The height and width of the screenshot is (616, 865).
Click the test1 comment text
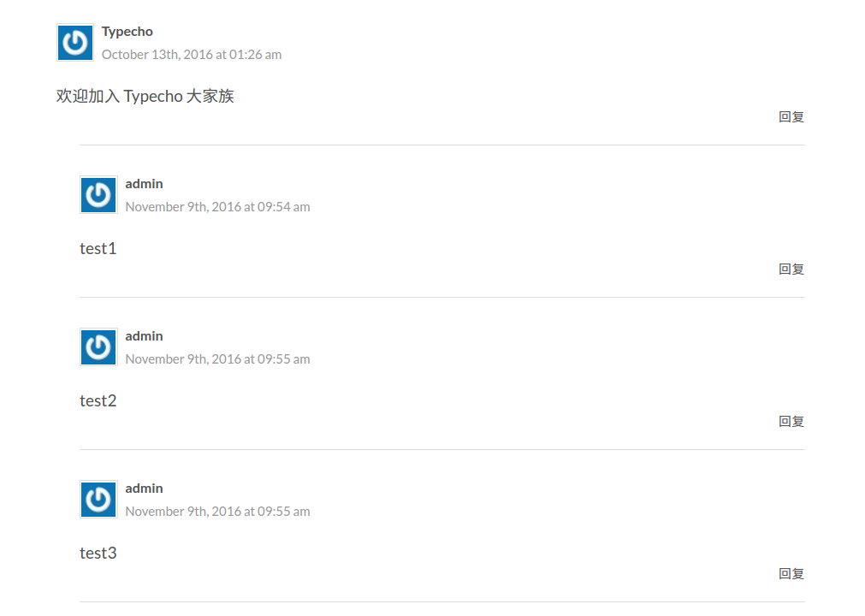point(98,249)
